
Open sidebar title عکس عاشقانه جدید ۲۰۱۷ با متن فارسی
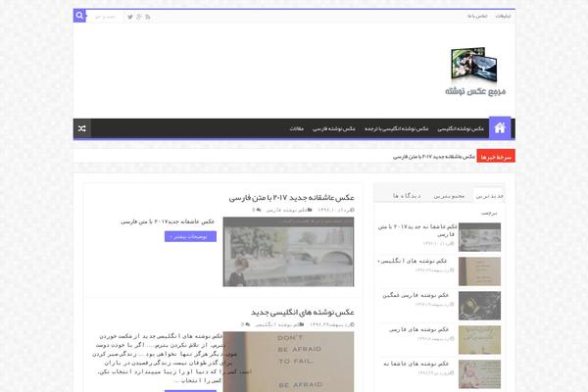click(417, 230)
